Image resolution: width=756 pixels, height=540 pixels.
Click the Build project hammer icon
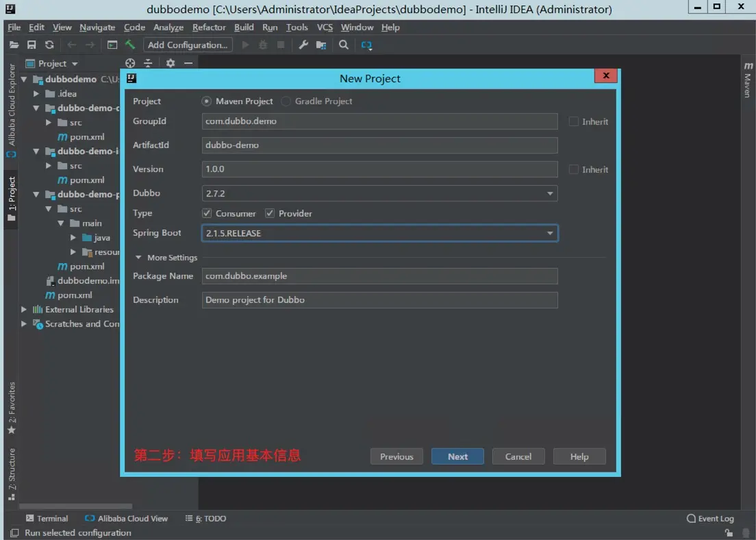[x=130, y=45]
